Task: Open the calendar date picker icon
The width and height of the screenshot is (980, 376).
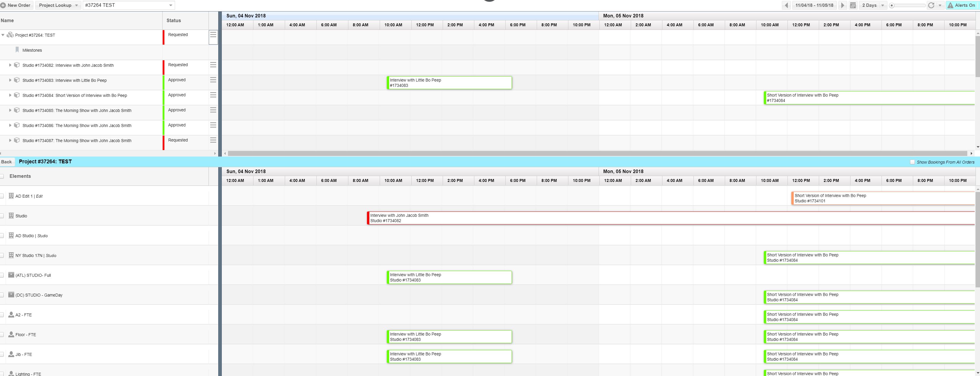Action: pyautogui.click(x=853, y=5)
